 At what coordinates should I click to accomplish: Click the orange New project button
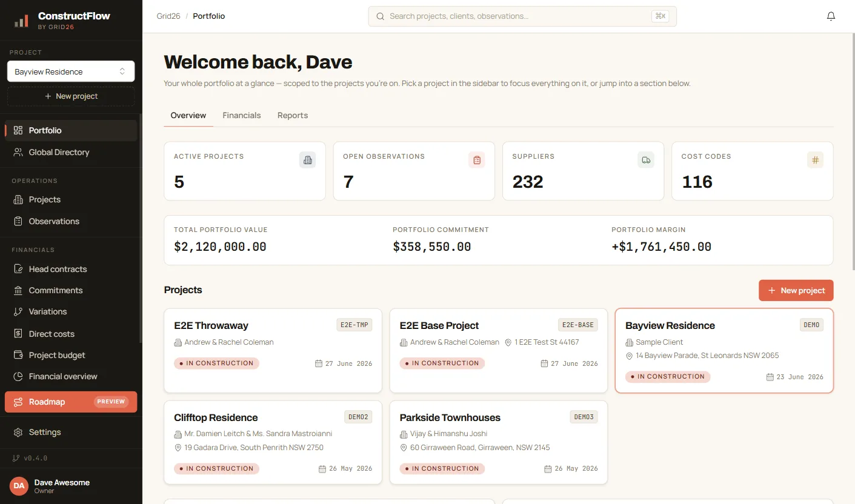point(796,290)
